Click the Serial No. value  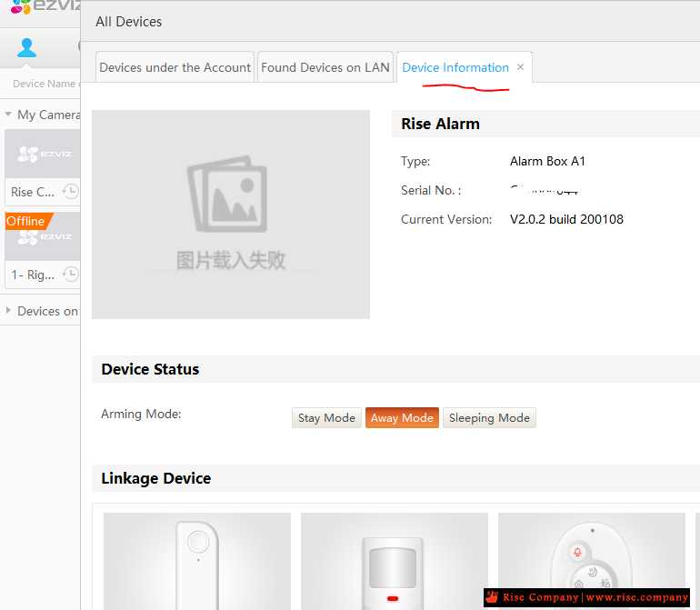[x=545, y=190]
